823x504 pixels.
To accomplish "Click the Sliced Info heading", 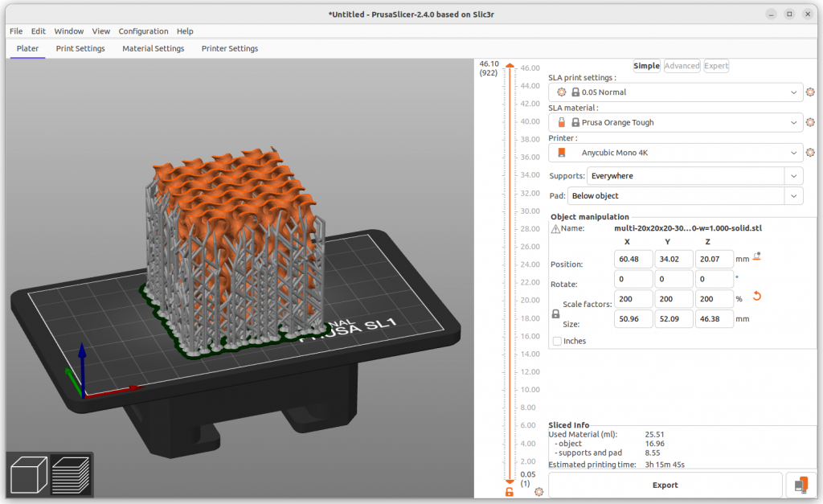I will point(569,425).
